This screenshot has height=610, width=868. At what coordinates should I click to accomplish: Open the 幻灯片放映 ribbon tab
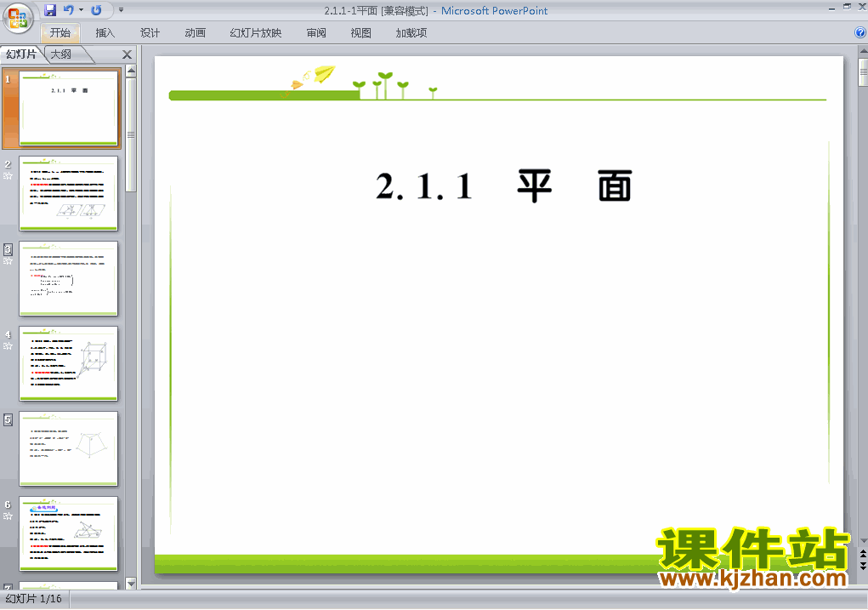point(256,32)
